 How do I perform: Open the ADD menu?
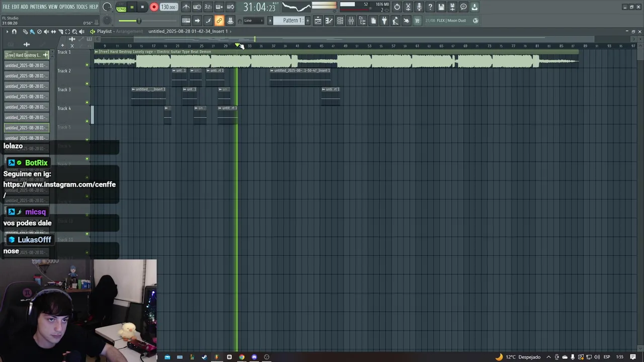24,7
